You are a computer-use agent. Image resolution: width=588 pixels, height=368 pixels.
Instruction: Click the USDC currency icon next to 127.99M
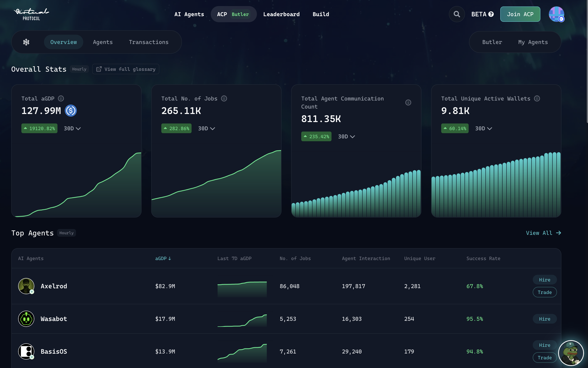click(x=71, y=111)
